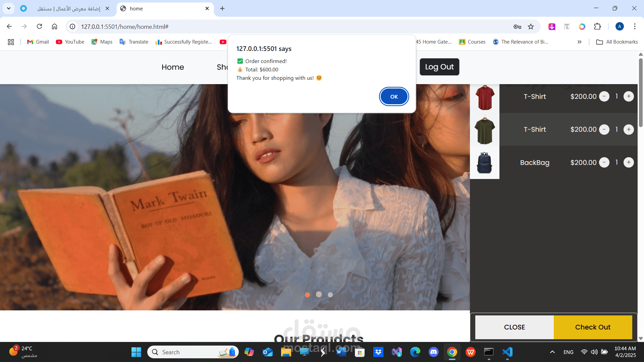Open the Home navigation menu item
644x362 pixels.
pos(172,67)
